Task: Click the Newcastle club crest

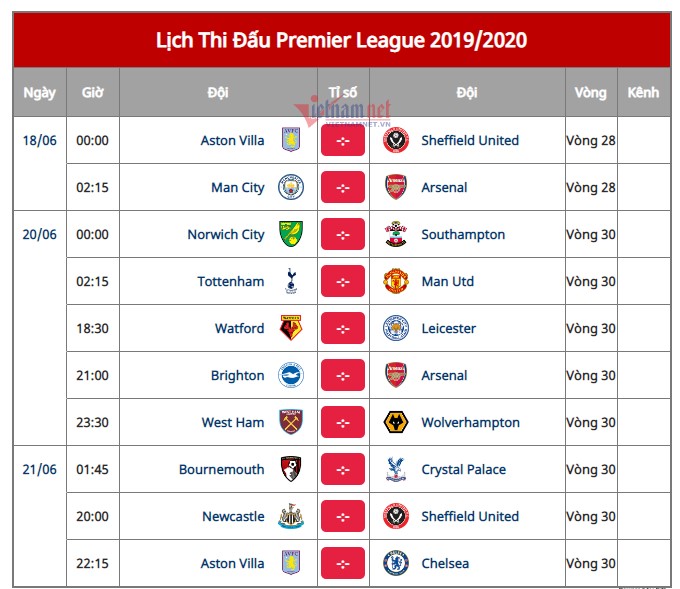Action: tap(290, 516)
